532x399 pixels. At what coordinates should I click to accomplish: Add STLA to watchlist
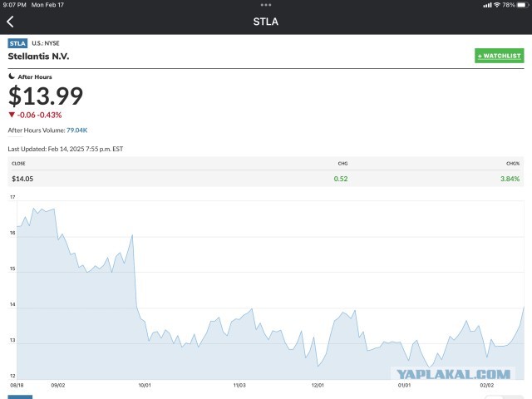pyautogui.click(x=499, y=56)
